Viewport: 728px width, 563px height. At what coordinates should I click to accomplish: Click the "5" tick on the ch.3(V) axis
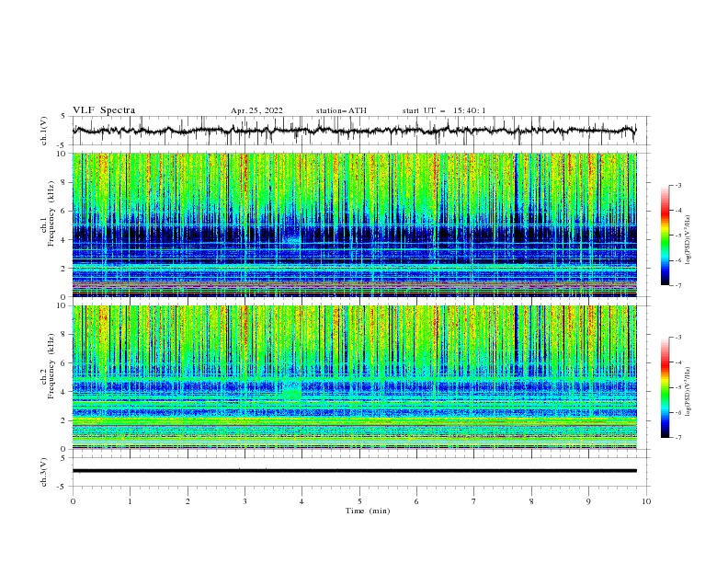pos(63,458)
